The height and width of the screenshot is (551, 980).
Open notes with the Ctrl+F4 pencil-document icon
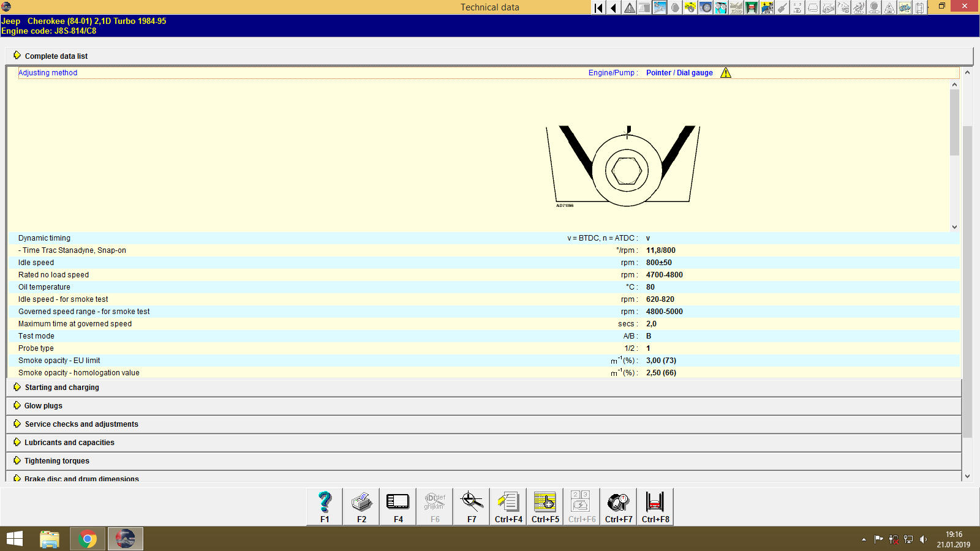[508, 506]
